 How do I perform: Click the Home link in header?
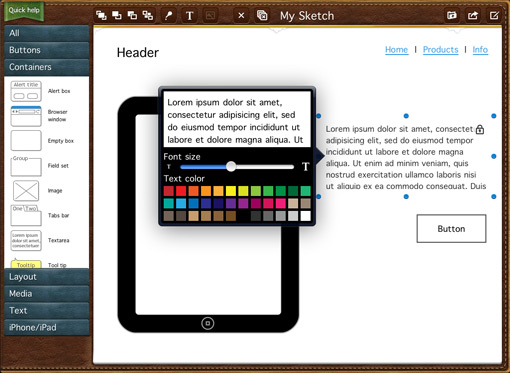point(396,50)
